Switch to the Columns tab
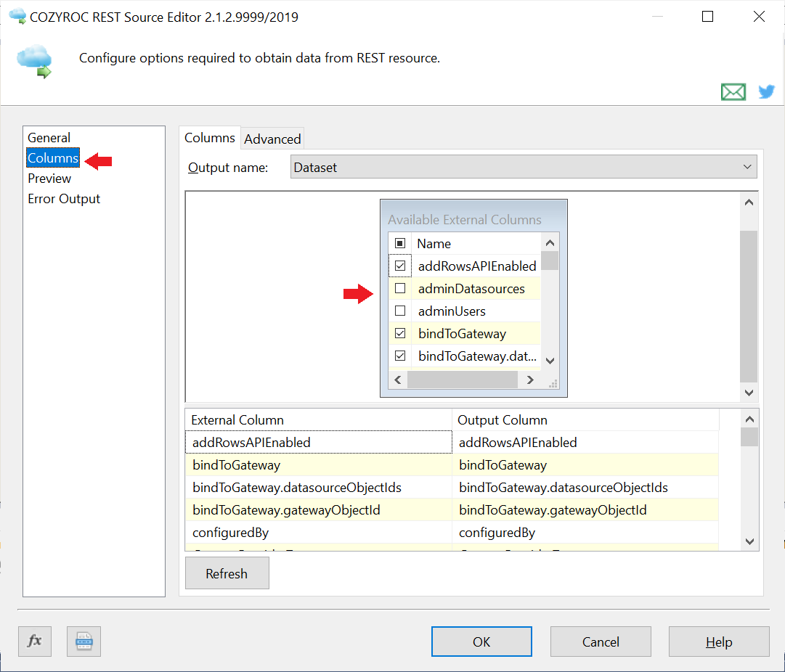 click(210, 138)
